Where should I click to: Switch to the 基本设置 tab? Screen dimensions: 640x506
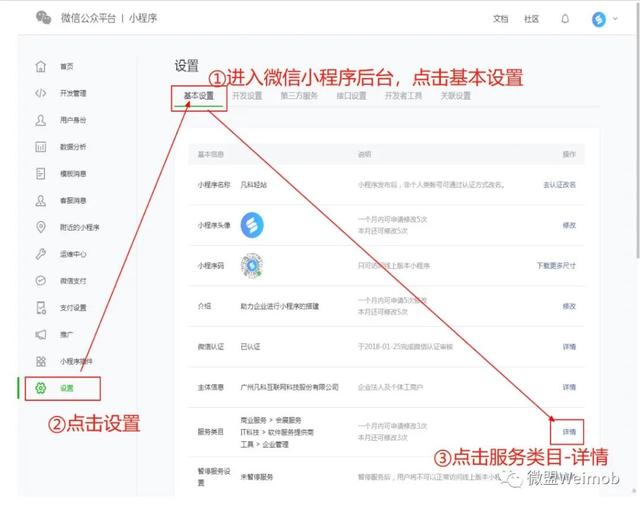click(199, 96)
